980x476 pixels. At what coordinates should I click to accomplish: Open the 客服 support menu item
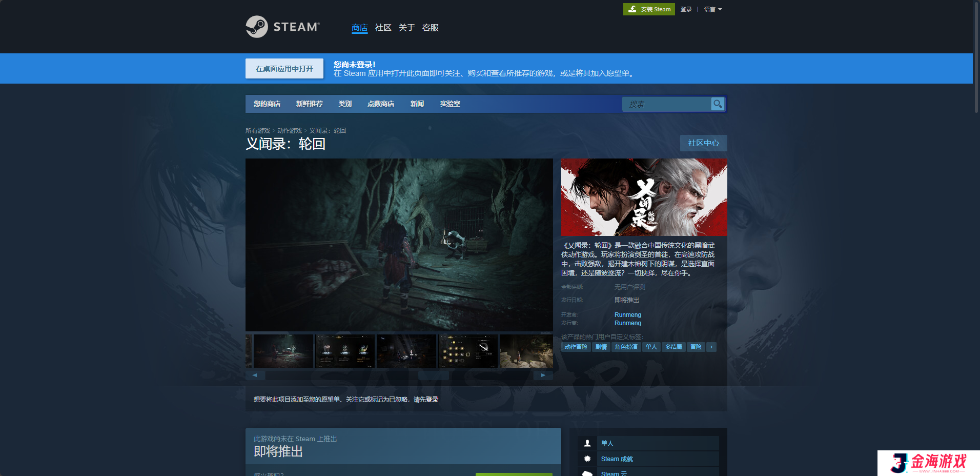pyautogui.click(x=430, y=28)
